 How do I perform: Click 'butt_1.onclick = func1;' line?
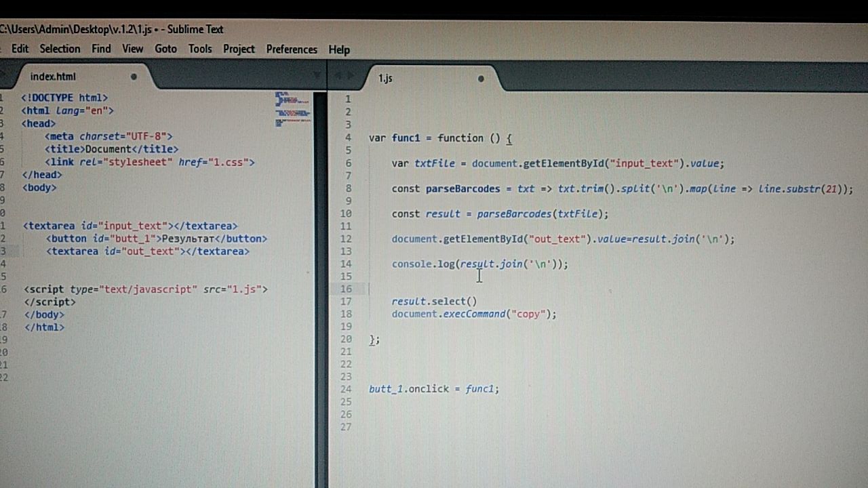[x=434, y=389]
